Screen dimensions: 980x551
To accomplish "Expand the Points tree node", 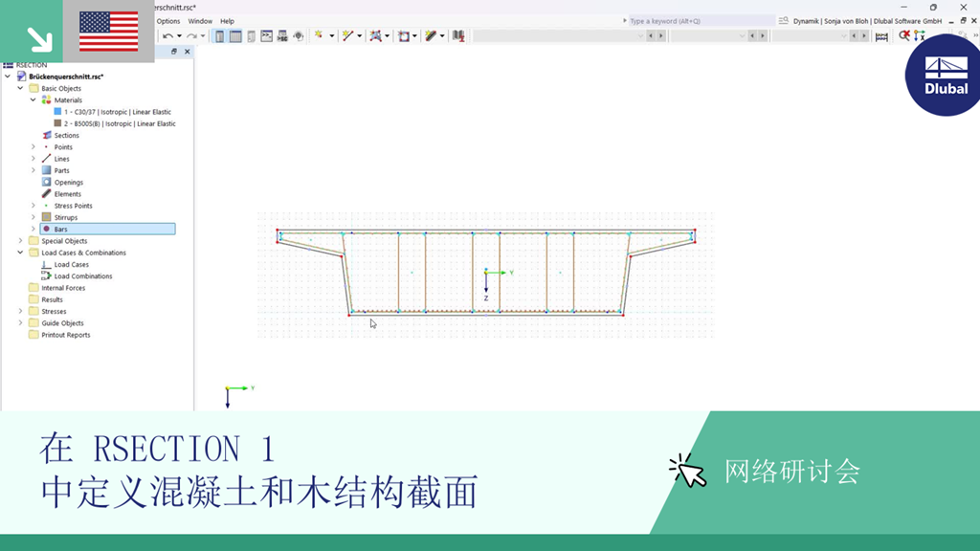I will click(33, 146).
